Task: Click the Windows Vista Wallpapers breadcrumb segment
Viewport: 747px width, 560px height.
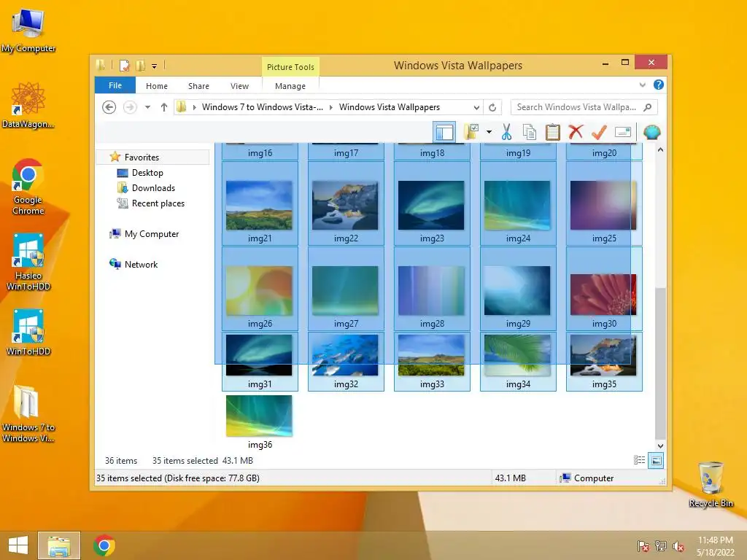Action: pyautogui.click(x=390, y=107)
